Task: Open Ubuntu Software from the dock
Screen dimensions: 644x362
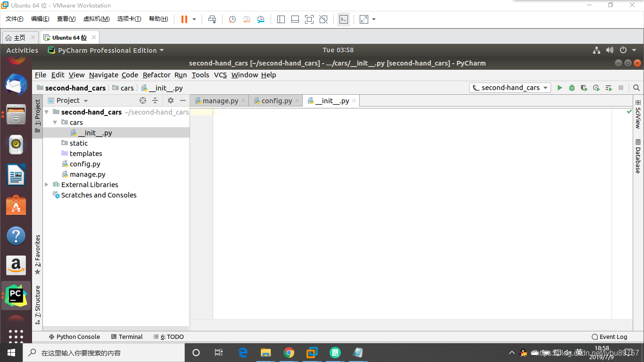Action: tap(16, 206)
